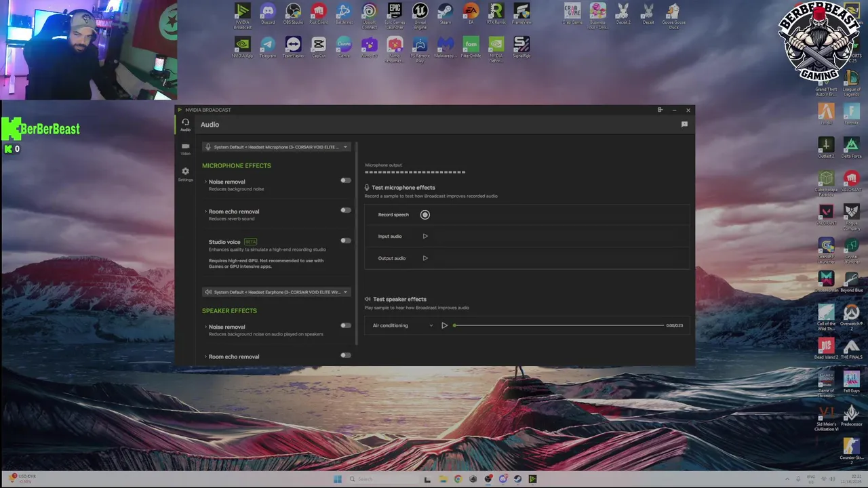
Task: Open Dead Island 2 desktop shortcut
Action: [x=826, y=348]
